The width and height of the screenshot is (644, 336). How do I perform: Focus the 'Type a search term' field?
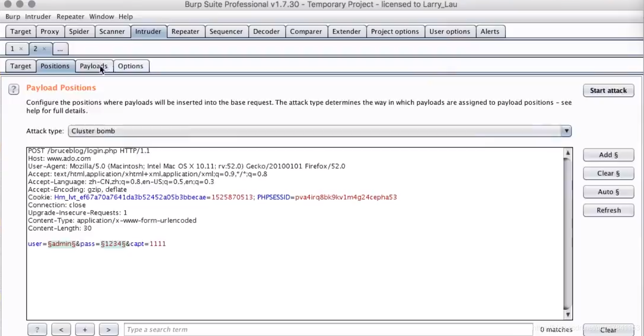coord(328,329)
